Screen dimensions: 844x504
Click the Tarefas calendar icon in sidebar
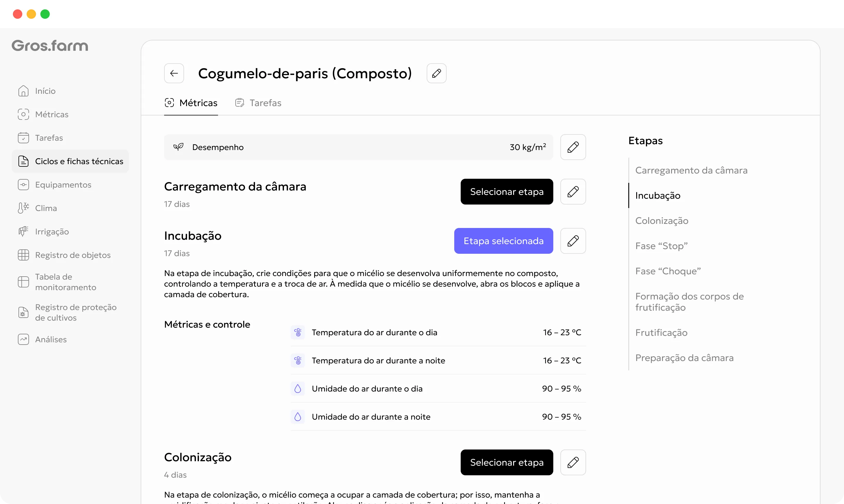click(23, 137)
